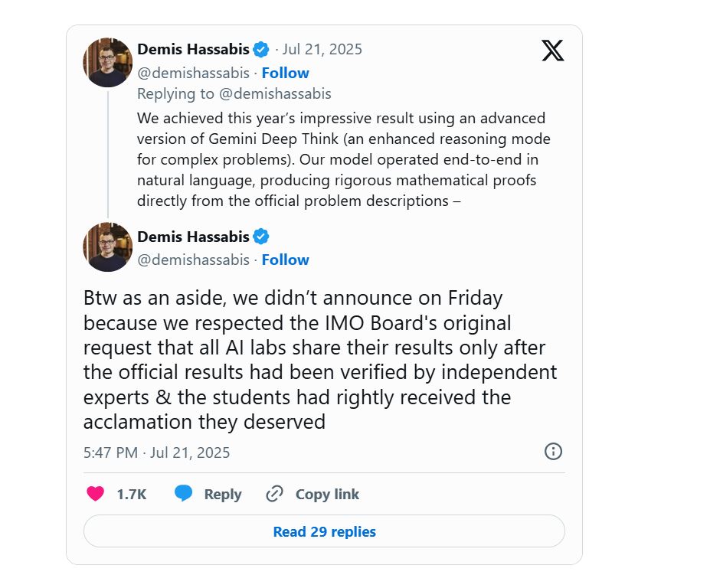The height and width of the screenshot is (588, 710).
Task: Click the verified badge in the quoted parent tweet
Action: [260, 50]
